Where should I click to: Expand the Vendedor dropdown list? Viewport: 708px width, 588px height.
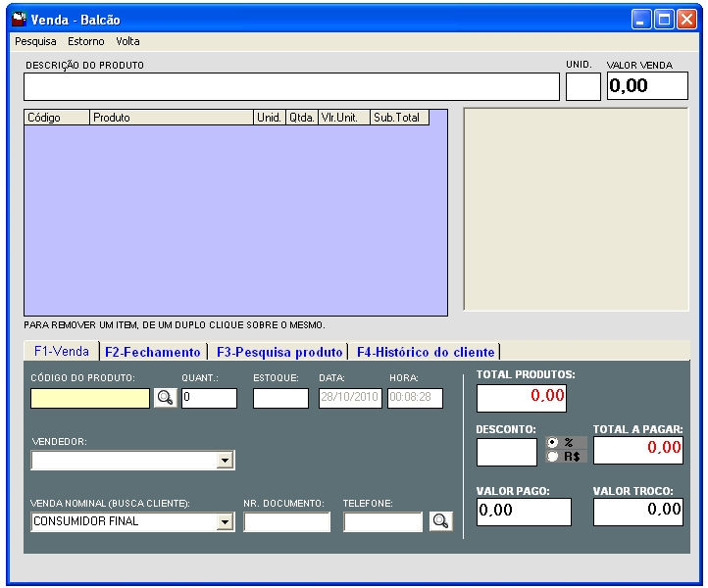[x=226, y=461]
